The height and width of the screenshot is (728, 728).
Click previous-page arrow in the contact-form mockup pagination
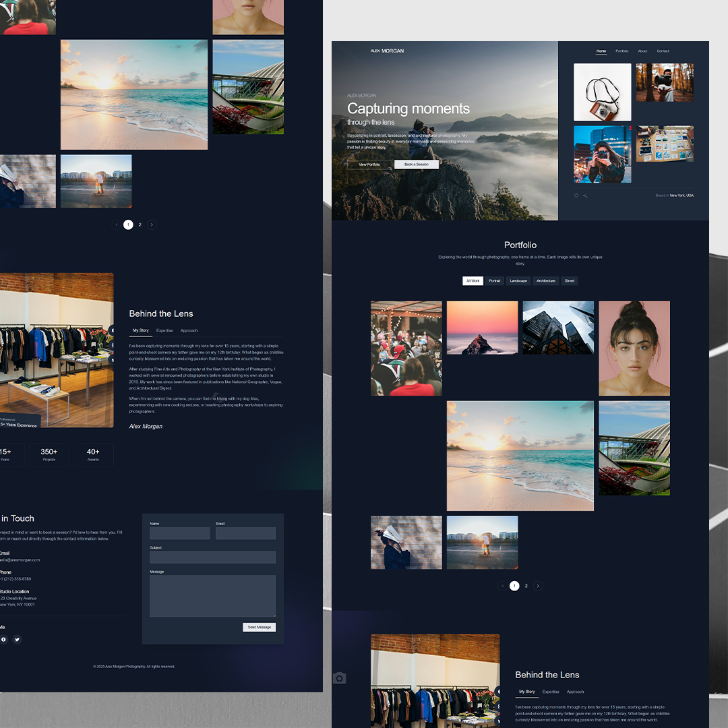(116, 224)
